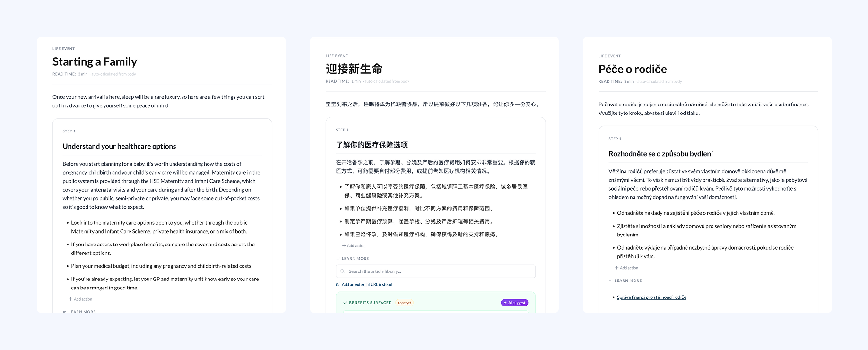Click the Understand your healthcare options heading
The width and height of the screenshot is (868, 350).
[119, 147]
